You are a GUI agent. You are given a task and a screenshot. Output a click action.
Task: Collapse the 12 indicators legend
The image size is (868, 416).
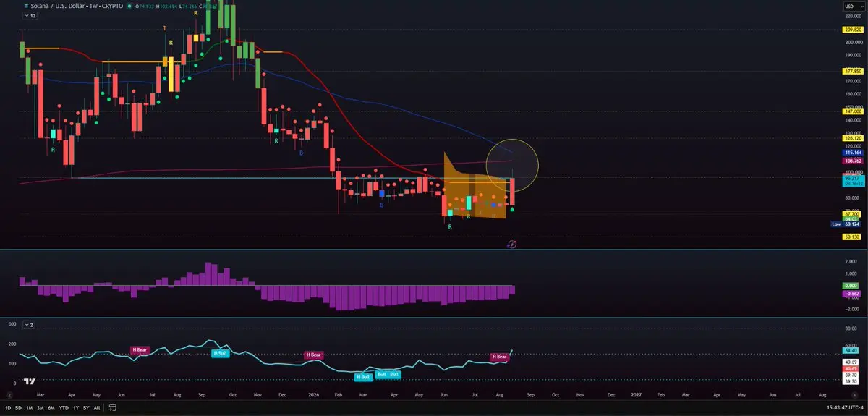[29, 15]
